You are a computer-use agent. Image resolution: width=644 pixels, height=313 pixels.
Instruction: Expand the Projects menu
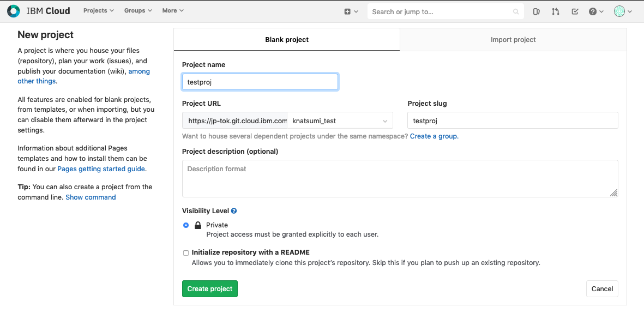pyautogui.click(x=99, y=11)
